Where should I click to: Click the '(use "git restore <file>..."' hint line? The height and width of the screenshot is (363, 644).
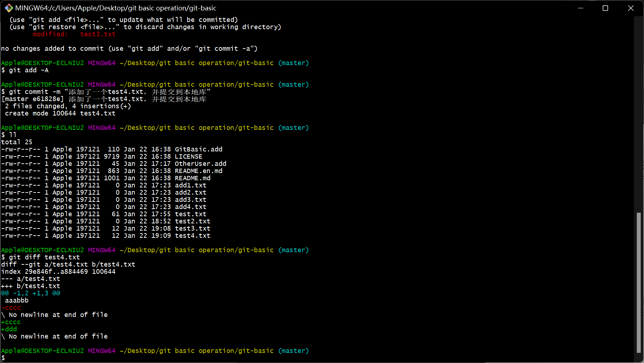click(x=145, y=27)
